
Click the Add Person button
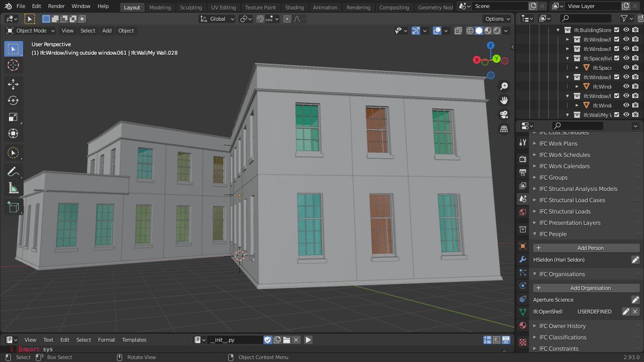pos(586,248)
